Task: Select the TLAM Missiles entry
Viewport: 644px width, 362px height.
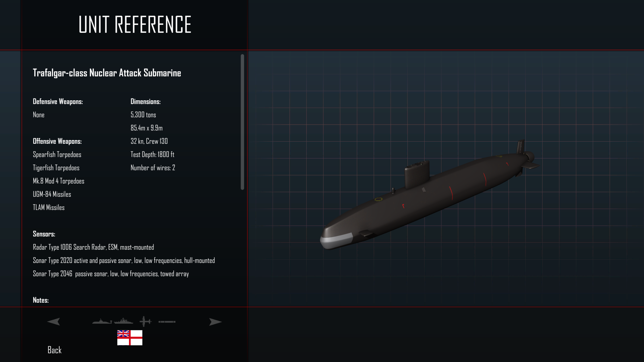Action: click(49, 207)
